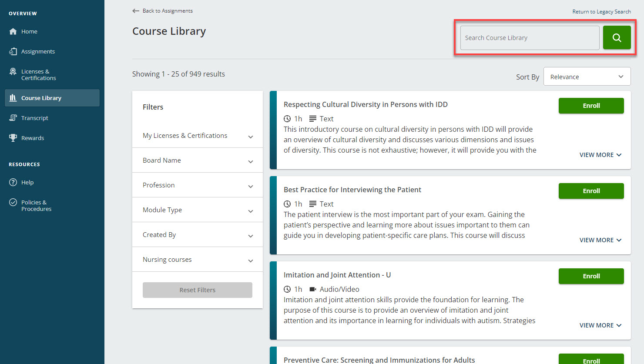
Task: Open Transcript via its sidebar icon
Action: [x=13, y=118]
